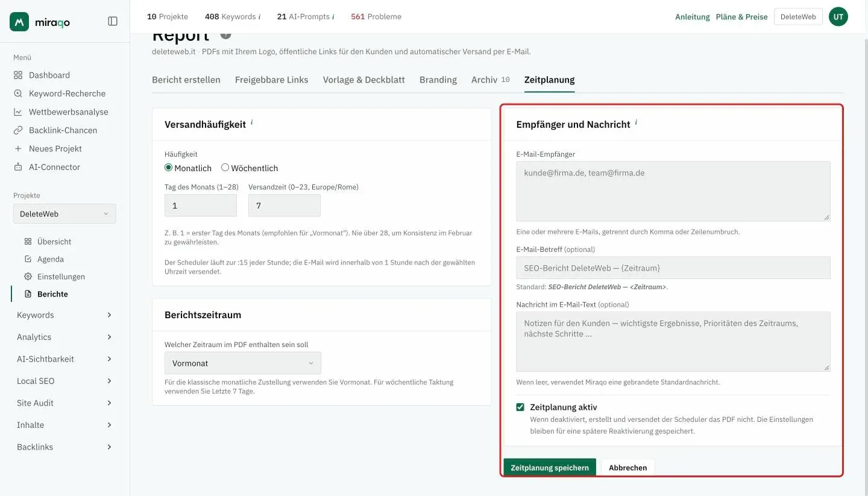Click the AI-Connector robot icon
Image resolution: width=868 pixels, height=496 pixels.
(x=18, y=167)
